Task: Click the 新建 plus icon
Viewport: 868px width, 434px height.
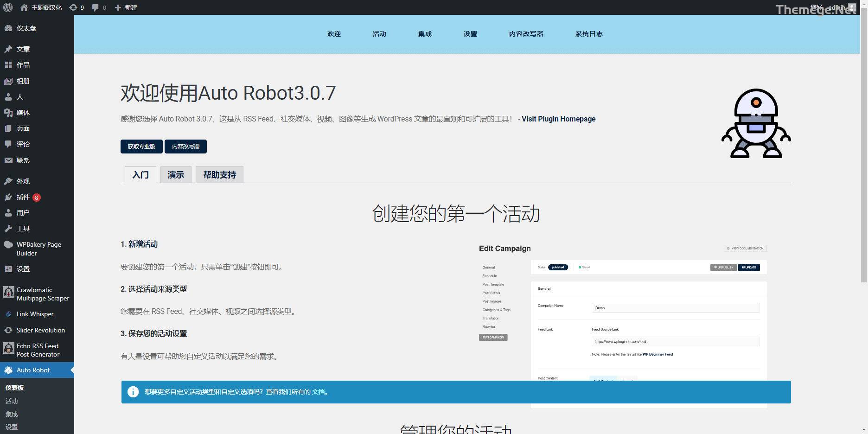Action: 118,7
